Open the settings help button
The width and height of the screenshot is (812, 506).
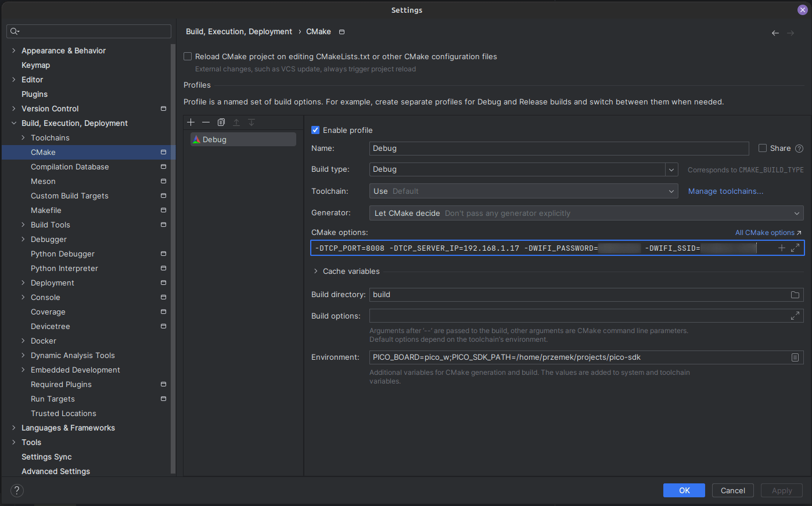(x=17, y=490)
